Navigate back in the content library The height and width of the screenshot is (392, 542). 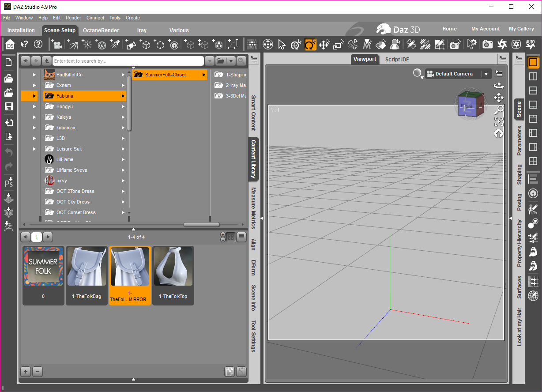(x=25, y=61)
